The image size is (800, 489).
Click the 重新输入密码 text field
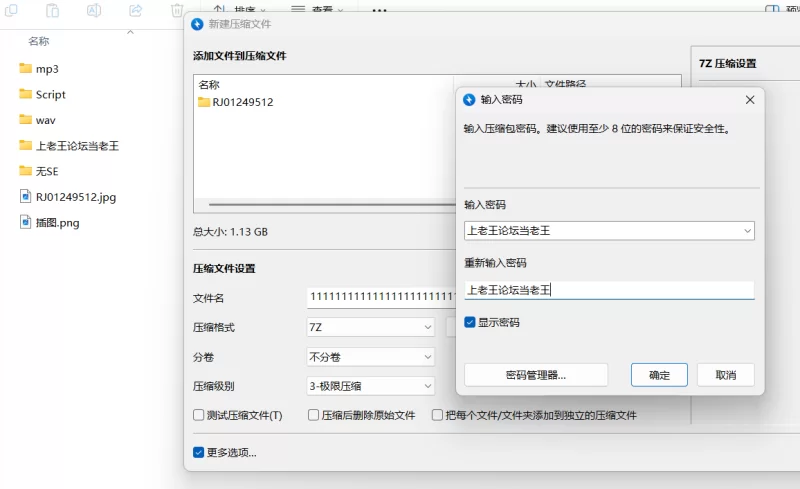608,290
